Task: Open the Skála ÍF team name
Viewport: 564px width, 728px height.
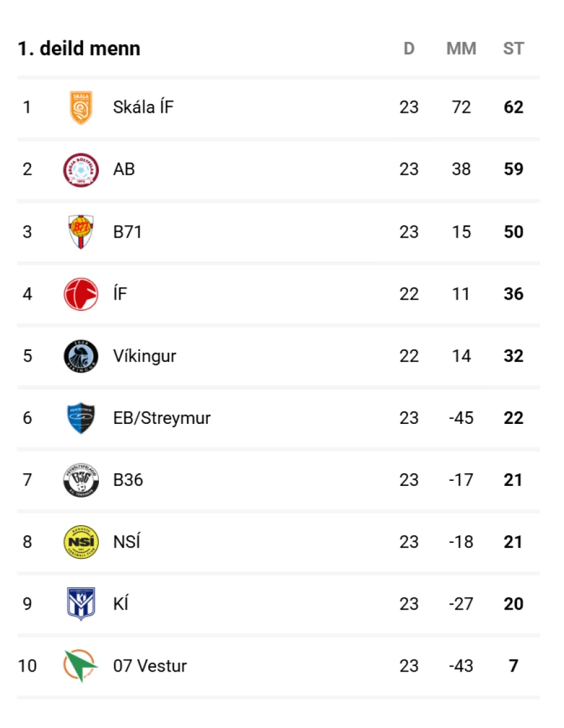Action: pyautogui.click(x=143, y=107)
